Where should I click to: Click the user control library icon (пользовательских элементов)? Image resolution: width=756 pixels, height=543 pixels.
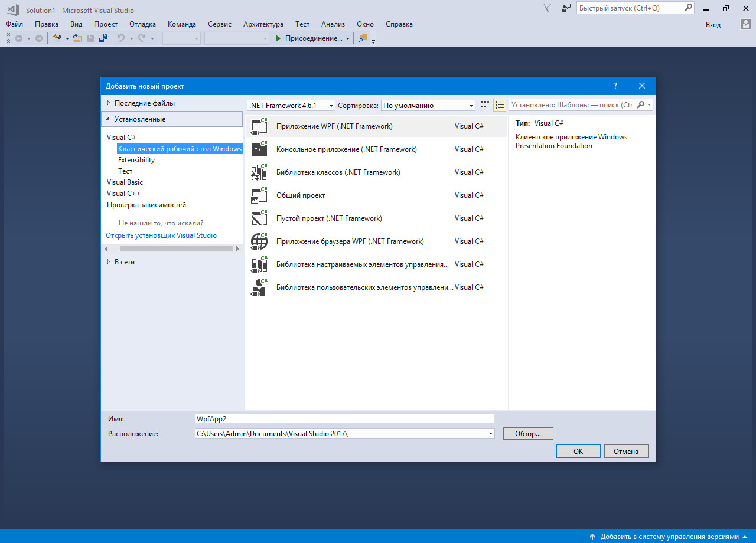tap(259, 287)
